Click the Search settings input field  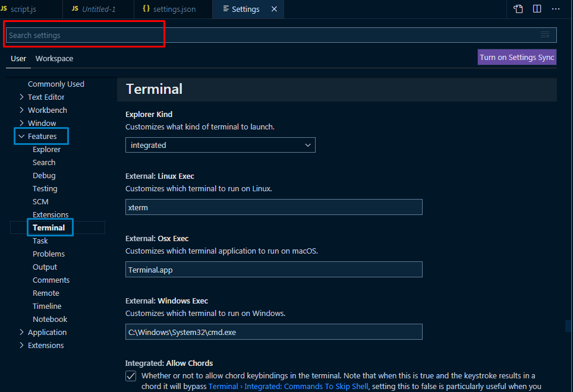click(x=267, y=35)
